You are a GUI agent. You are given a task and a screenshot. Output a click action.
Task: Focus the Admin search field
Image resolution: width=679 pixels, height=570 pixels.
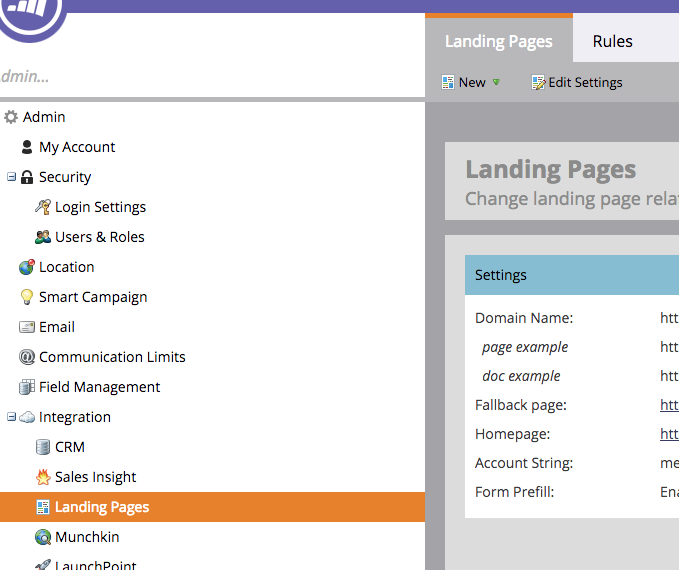point(212,76)
